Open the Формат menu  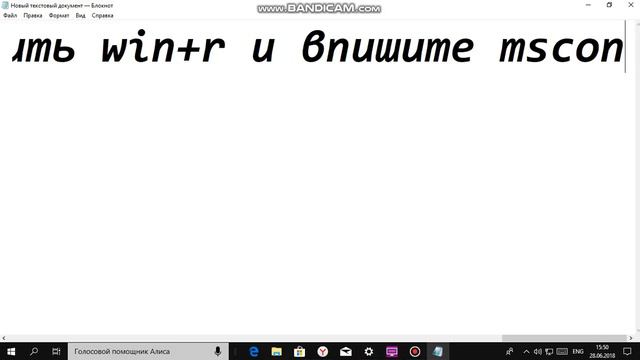(x=59, y=16)
